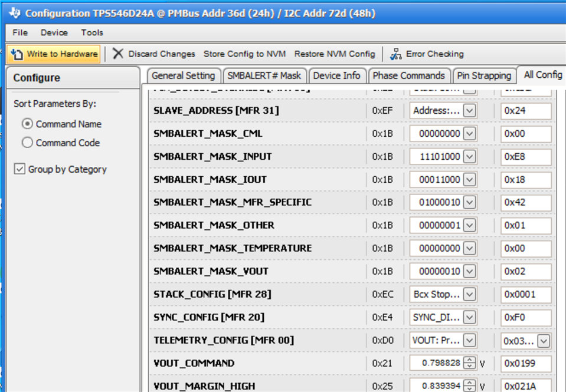Click the Configure panel header
The image size is (566, 392).
click(x=73, y=78)
